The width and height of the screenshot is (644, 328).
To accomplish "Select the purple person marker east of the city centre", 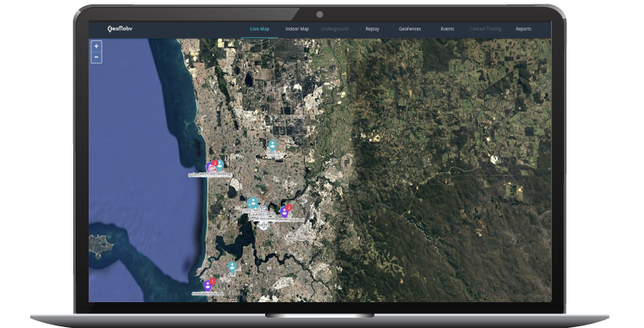I will (x=284, y=212).
